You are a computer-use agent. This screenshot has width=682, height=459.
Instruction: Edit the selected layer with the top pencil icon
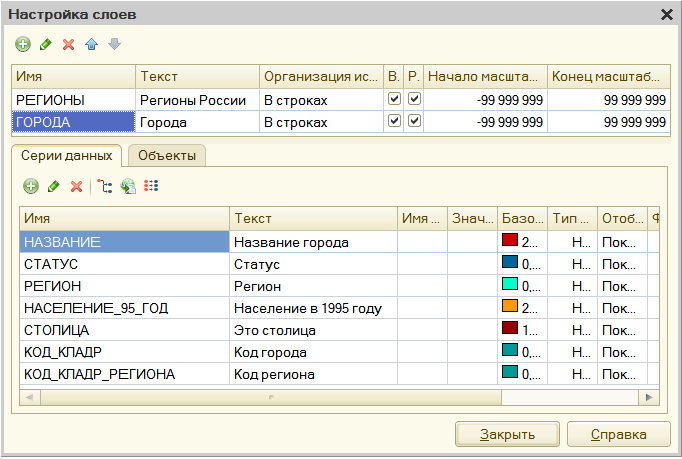pos(45,45)
